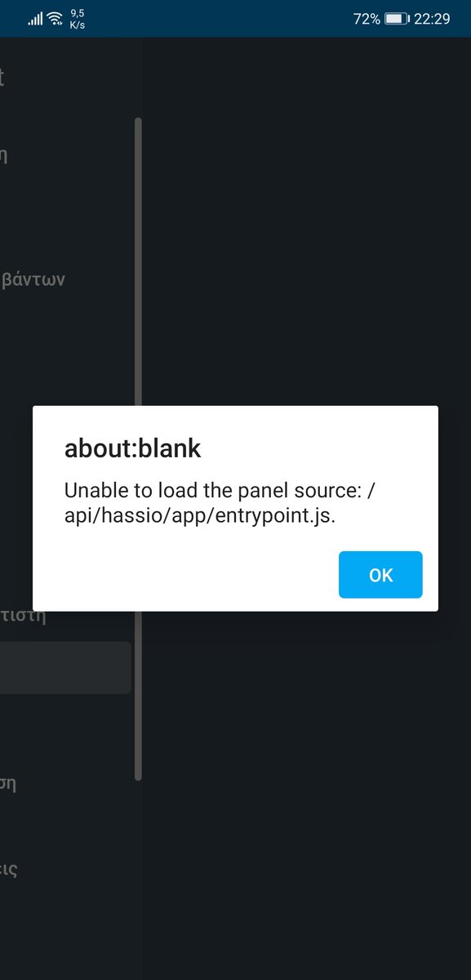Tap the 'Unable to load the panel source' message
The image size is (471, 980).
click(219, 504)
